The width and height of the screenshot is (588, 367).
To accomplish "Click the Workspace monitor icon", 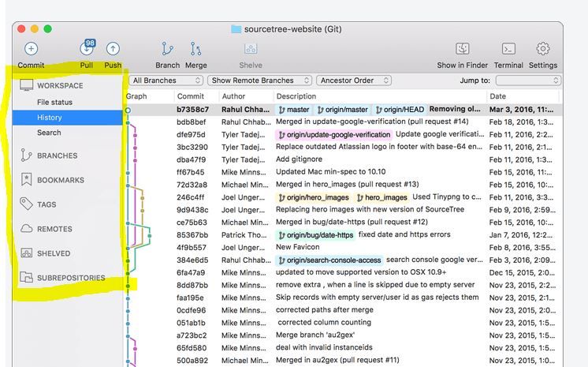I will pyautogui.click(x=26, y=85).
